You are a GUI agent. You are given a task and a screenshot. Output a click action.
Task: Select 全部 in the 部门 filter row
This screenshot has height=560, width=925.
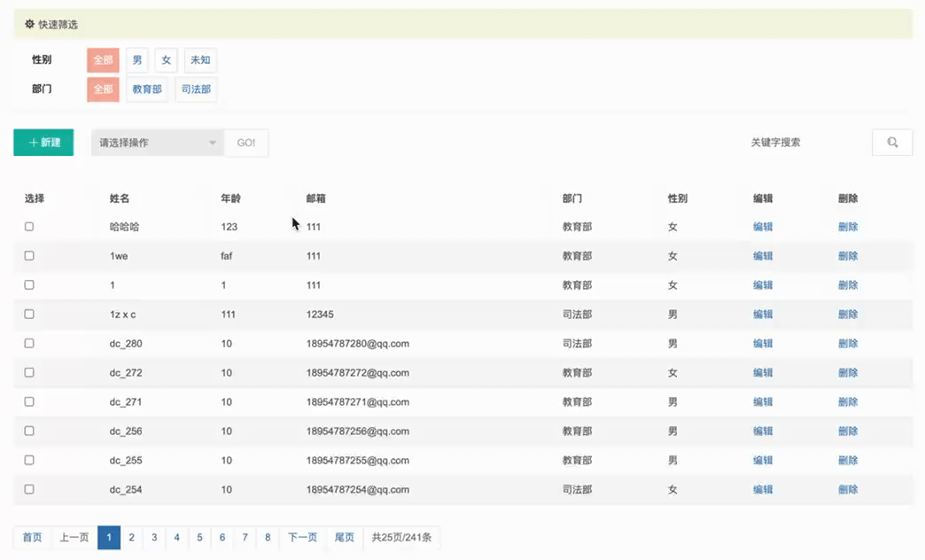point(103,89)
